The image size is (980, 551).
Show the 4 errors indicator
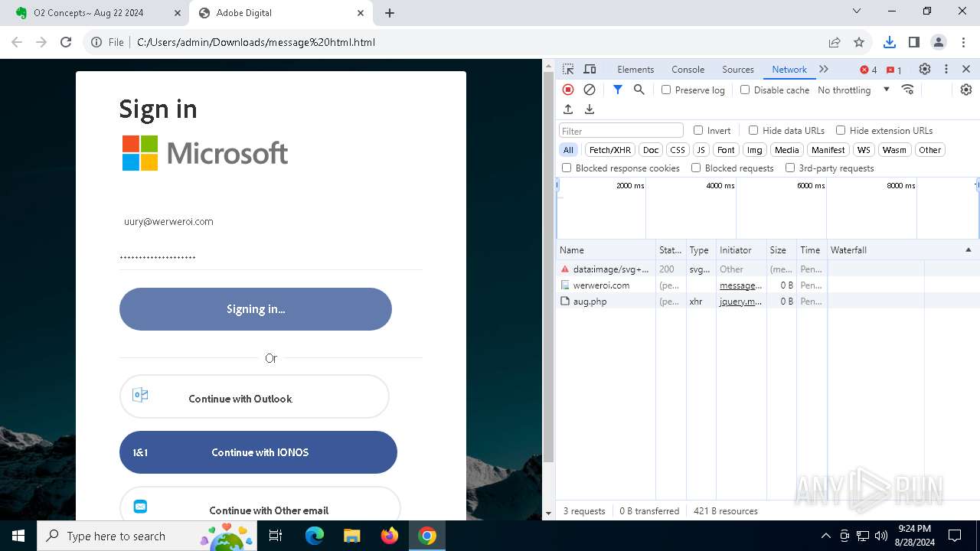868,70
